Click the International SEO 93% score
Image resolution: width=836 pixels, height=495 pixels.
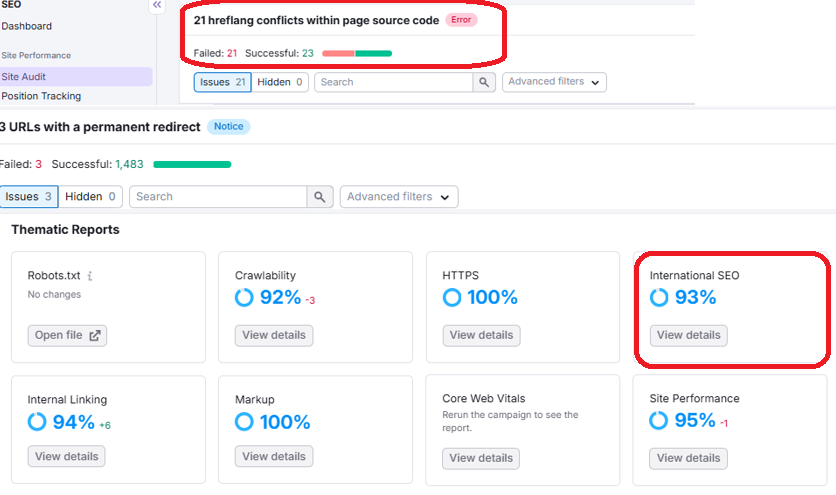(695, 298)
